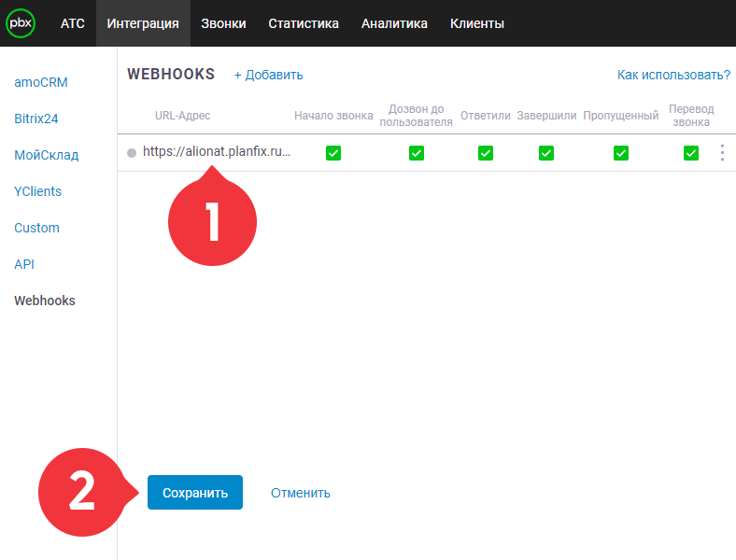This screenshot has width=736, height=560.
Task: Click the gray status dot beside webhook URL
Action: coord(132,153)
